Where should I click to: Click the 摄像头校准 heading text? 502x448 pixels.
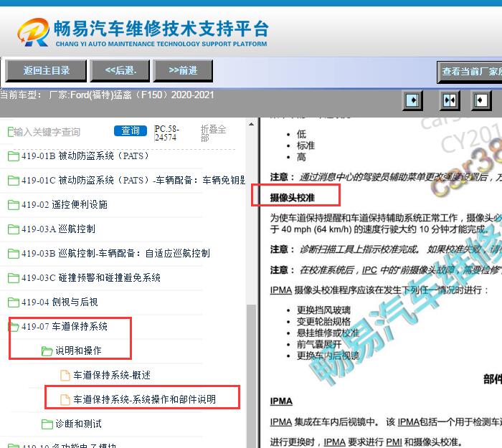(293, 198)
